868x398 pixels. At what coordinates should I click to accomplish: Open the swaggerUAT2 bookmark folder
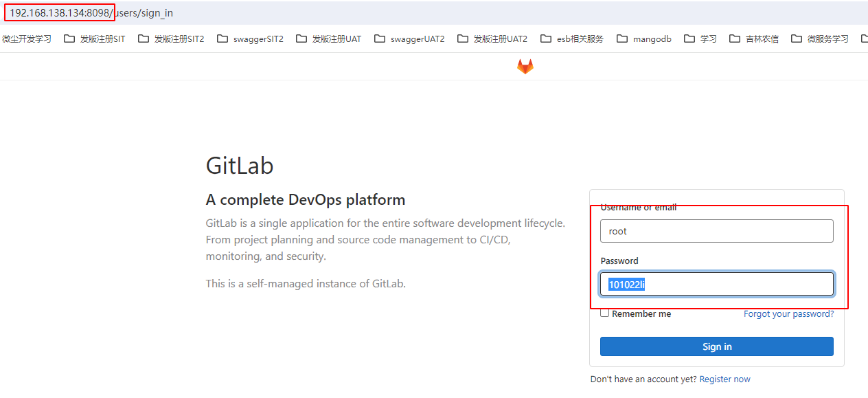(409, 39)
